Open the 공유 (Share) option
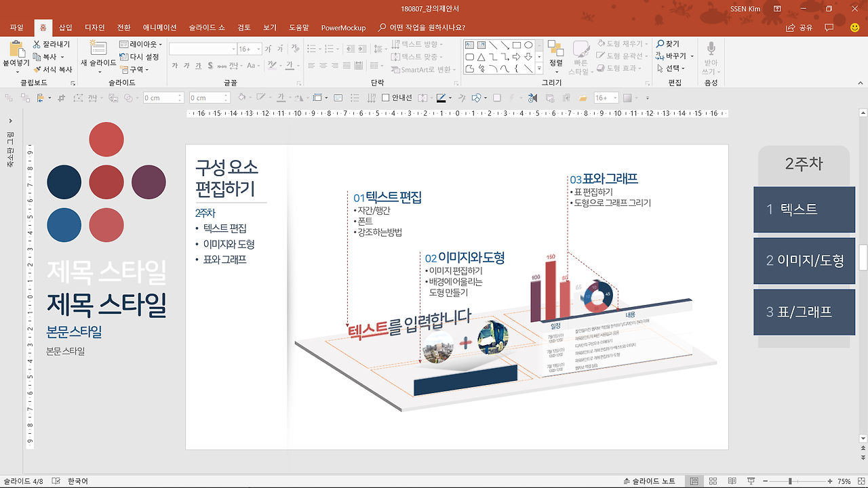Screen dimensions: 868x488 tap(799, 28)
